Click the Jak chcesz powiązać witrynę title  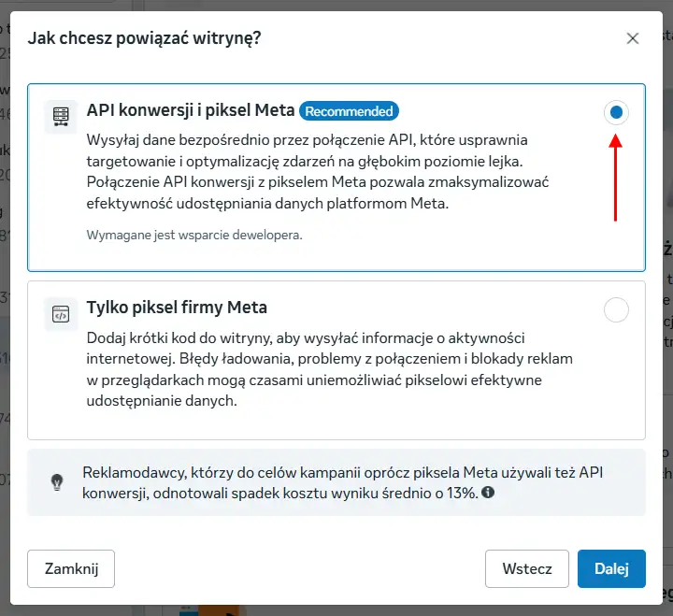(144, 38)
